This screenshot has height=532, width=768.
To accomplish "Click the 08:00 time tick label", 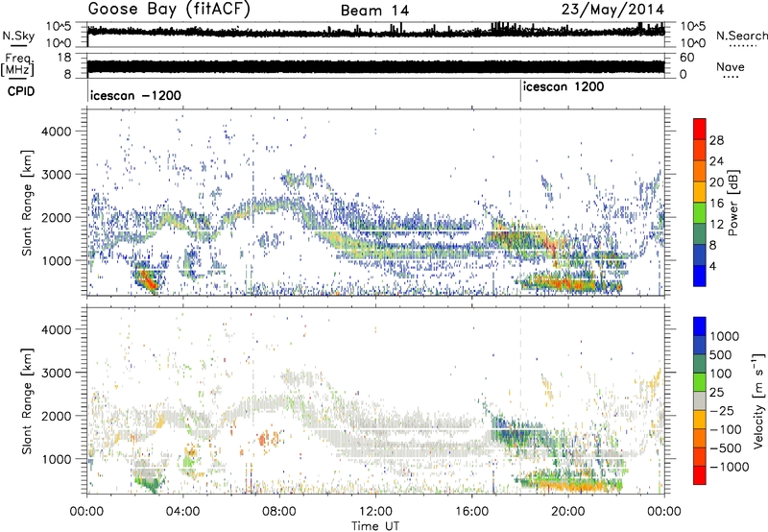I will [279, 512].
